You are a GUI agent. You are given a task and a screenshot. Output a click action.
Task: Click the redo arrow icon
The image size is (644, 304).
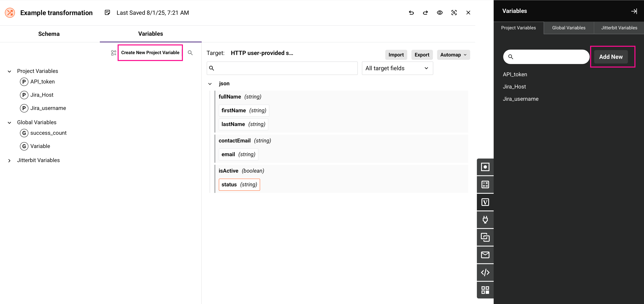(425, 13)
